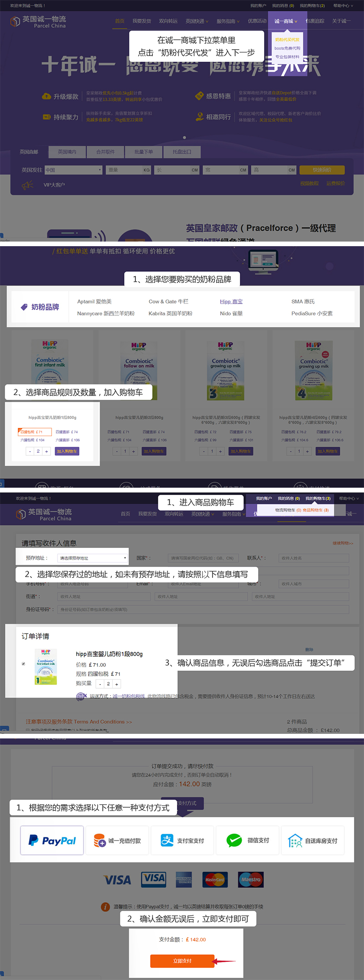Tick the checkbox beside hipp喜宝婴儿奶粉1段800g in the order
This screenshot has width=364, height=980.
click(23, 664)
